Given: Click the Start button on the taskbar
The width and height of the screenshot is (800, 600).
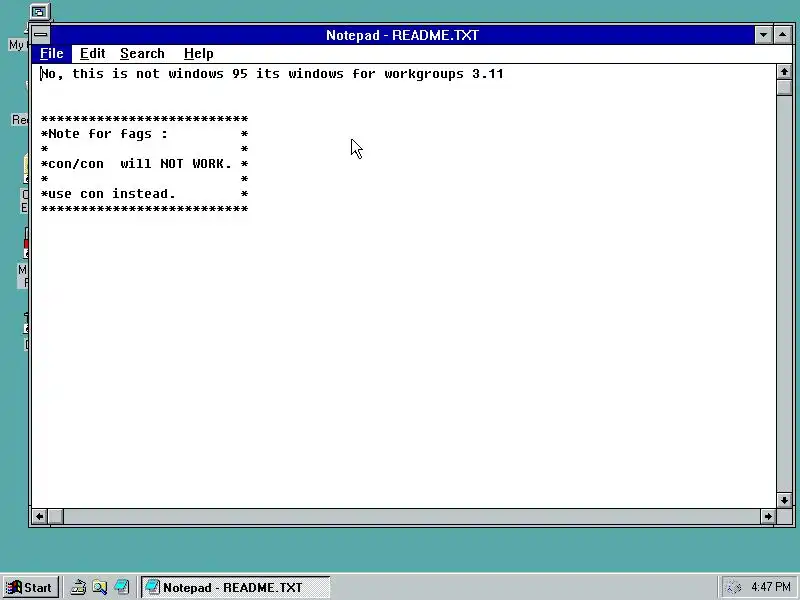Looking at the screenshot, I should [31, 587].
